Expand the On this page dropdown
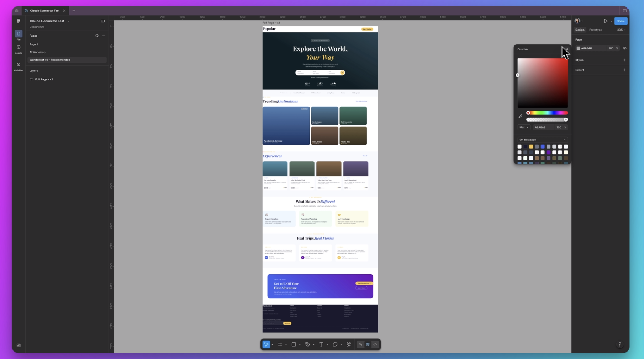644x359 pixels. pyautogui.click(x=542, y=140)
